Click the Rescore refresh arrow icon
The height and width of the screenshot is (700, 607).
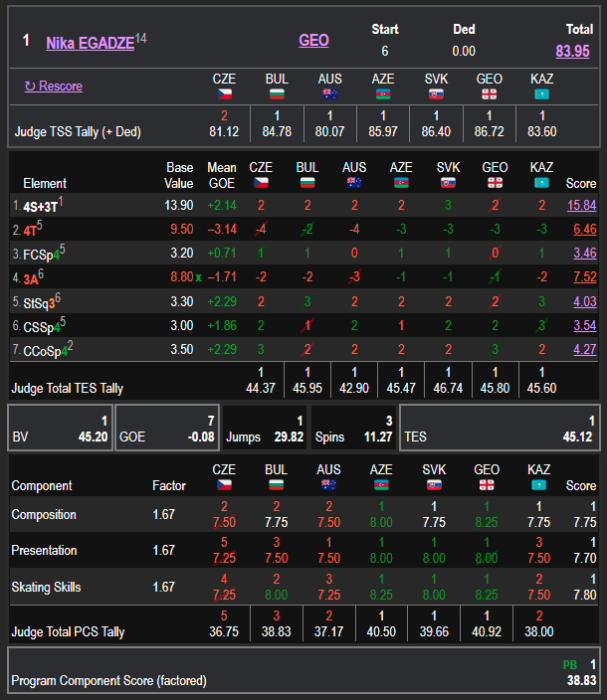30,87
